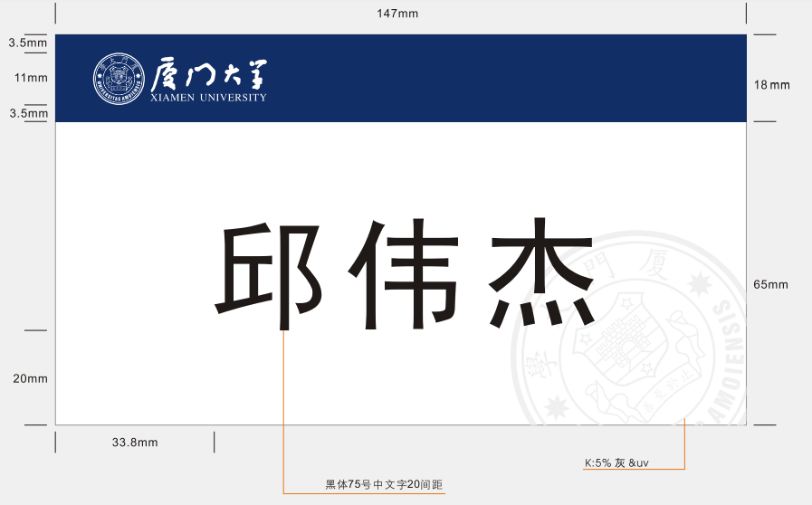
Task: Click the character 杰 in the name
Action: [541, 273]
